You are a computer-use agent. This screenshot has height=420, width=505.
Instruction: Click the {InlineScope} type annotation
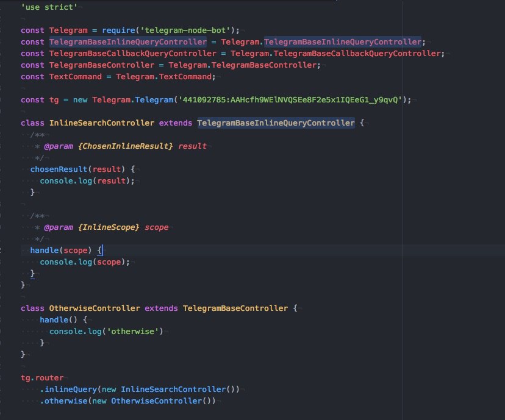coord(109,227)
